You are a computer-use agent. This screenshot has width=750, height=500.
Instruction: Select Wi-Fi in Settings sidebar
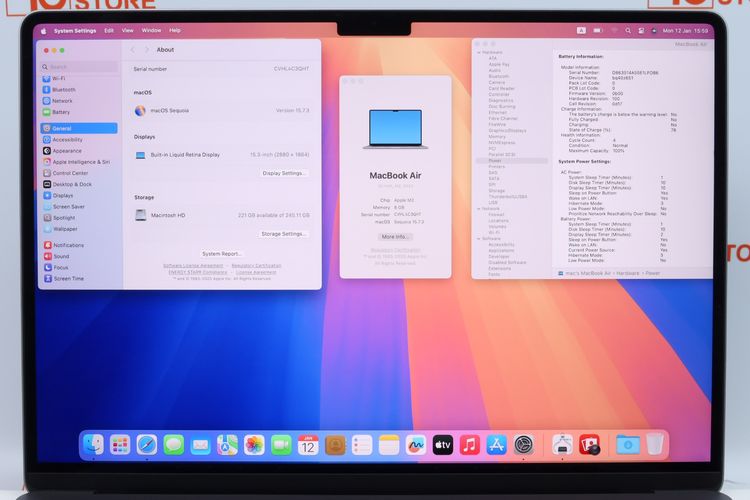[x=79, y=78]
